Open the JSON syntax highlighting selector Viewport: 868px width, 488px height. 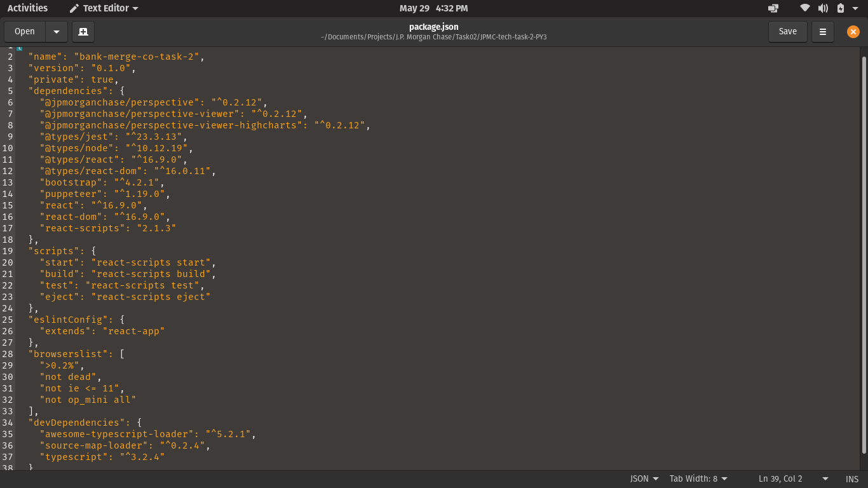click(643, 478)
